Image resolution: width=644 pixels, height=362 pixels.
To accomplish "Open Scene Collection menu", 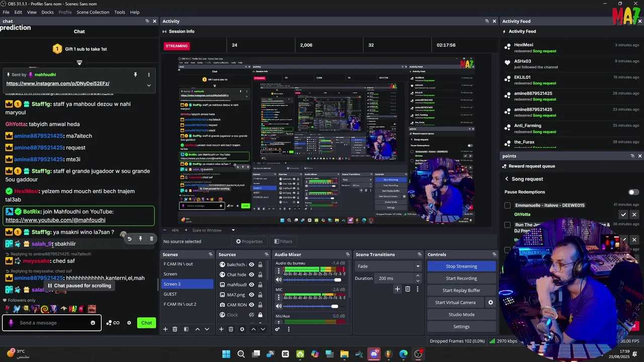I will click(x=93, y=12).
